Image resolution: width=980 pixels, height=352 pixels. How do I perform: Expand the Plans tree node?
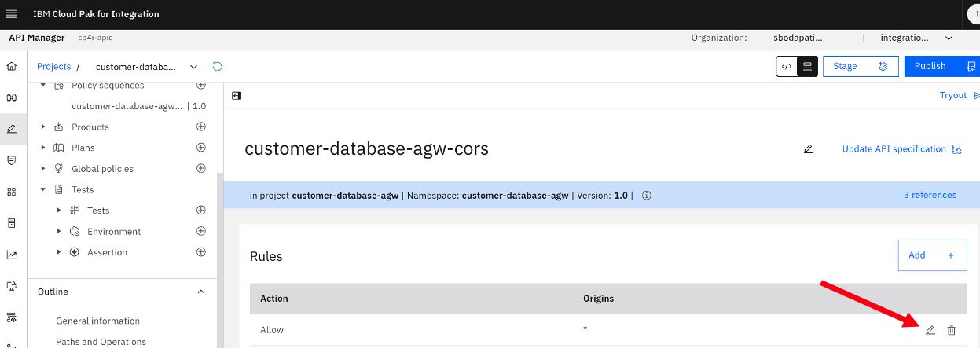coord(43,148)
